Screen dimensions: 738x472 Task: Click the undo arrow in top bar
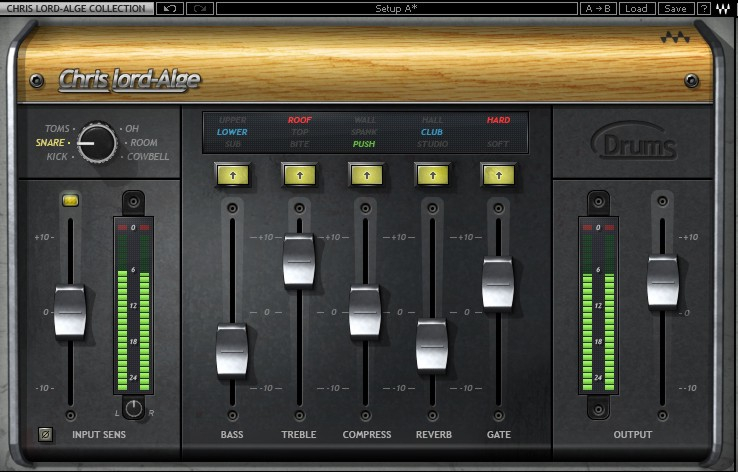[x=168, y=8]
